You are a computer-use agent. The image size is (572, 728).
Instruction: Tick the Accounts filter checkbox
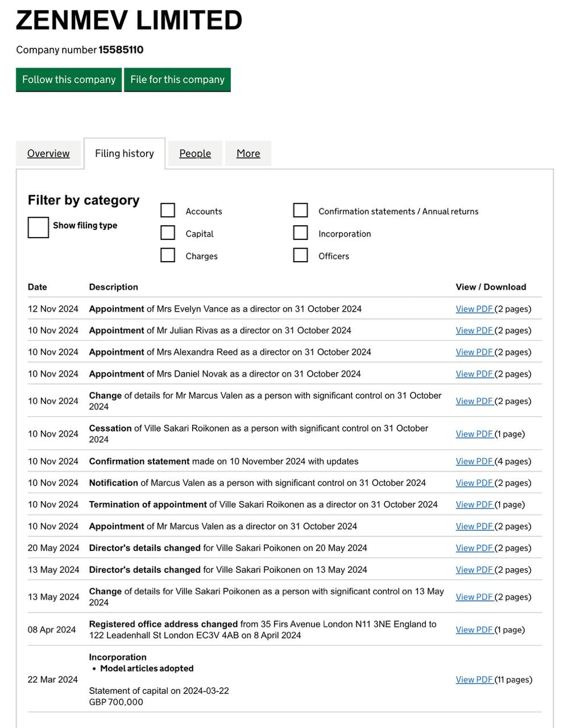tap(168, 210)
